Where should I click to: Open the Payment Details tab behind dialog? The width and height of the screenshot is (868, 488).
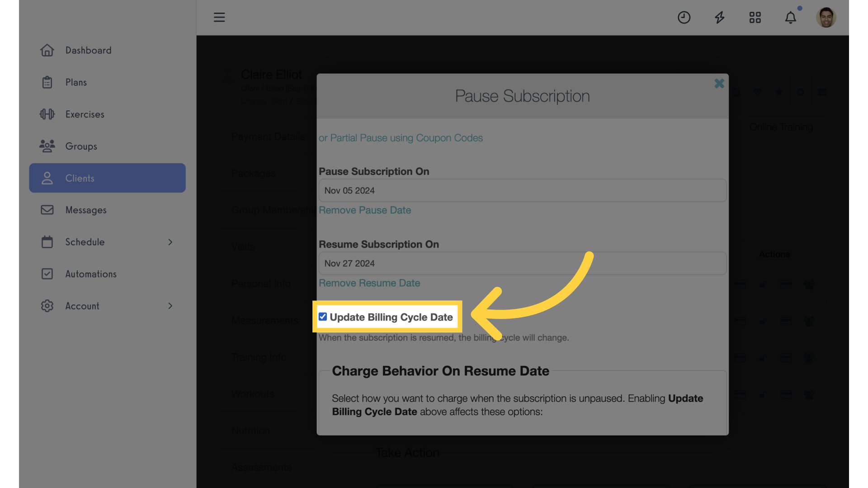pos(268,136)
